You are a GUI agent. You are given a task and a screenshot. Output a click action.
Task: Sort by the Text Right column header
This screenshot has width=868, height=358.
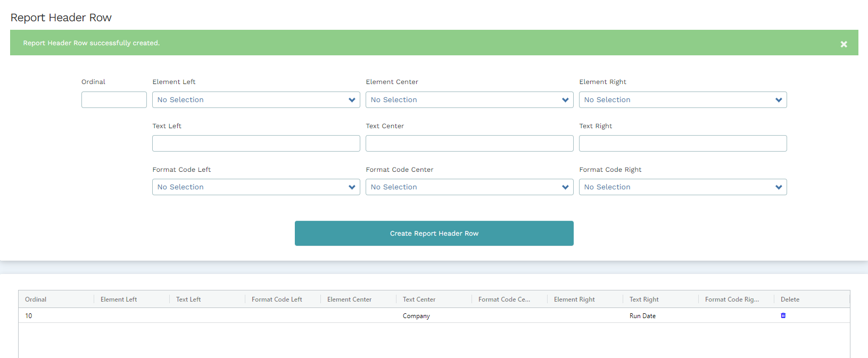644,299
